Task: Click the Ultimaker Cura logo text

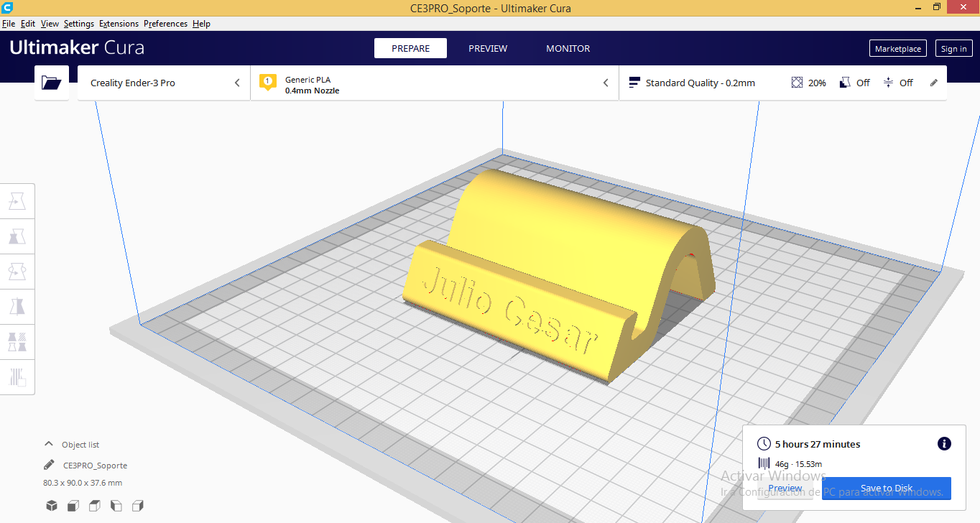Action: [x=77, y=48]
